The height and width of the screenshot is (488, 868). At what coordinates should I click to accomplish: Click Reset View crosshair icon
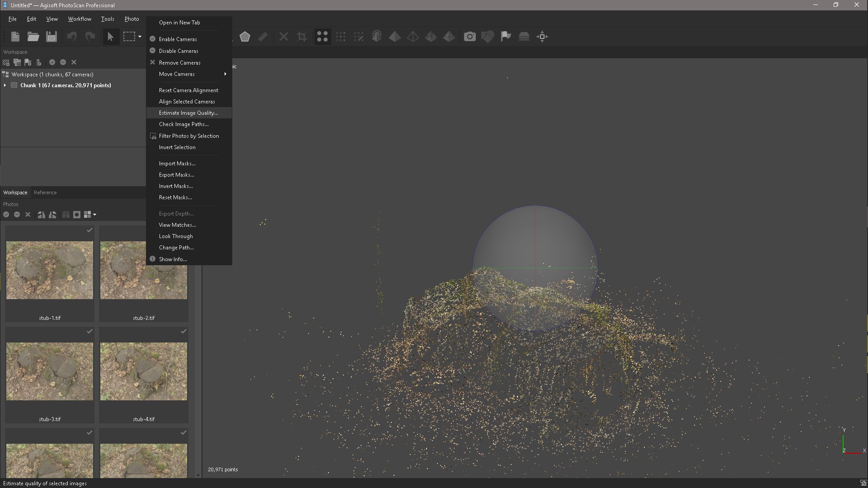(542, 37)
